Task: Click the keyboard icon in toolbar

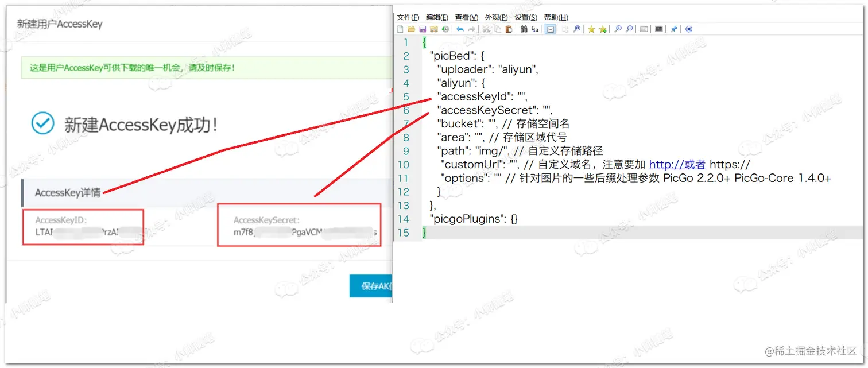Action: (x=644, y=29)
